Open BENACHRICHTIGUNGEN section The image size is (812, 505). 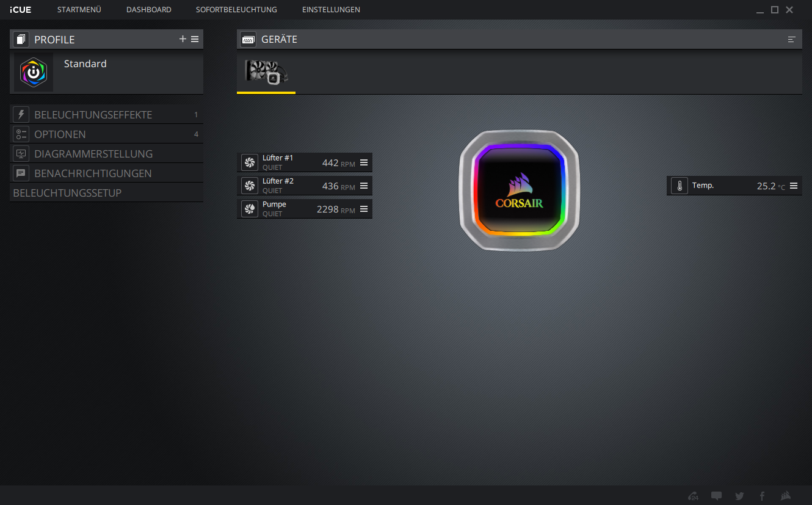click(107, 173)
